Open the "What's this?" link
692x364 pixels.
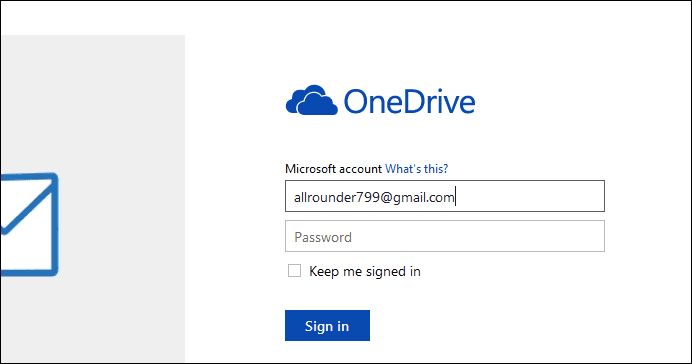pyautogui.click(x=416, y=169)
